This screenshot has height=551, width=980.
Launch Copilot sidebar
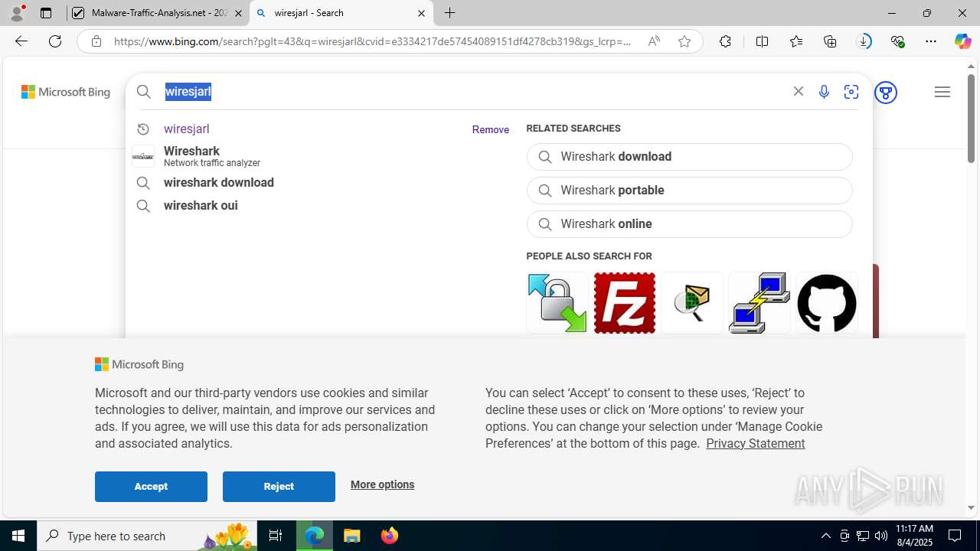[962, 41]
